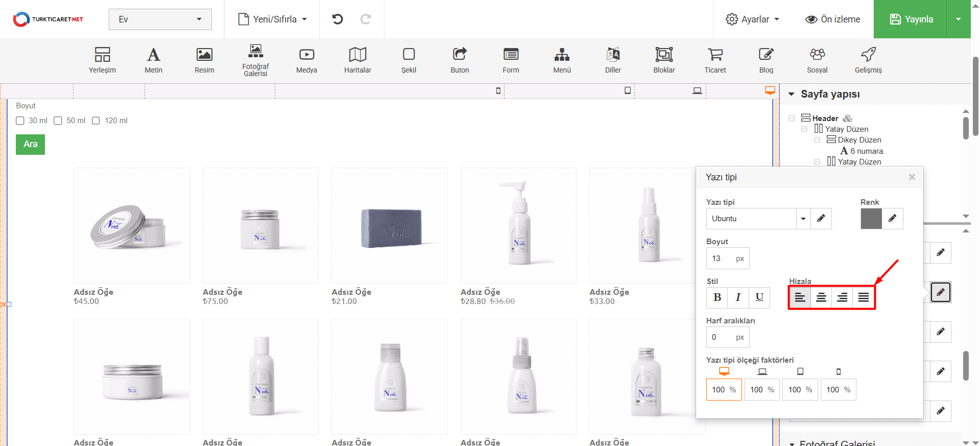Click the gray Renk color swatch
980x446 pixels.
point(871,219)
